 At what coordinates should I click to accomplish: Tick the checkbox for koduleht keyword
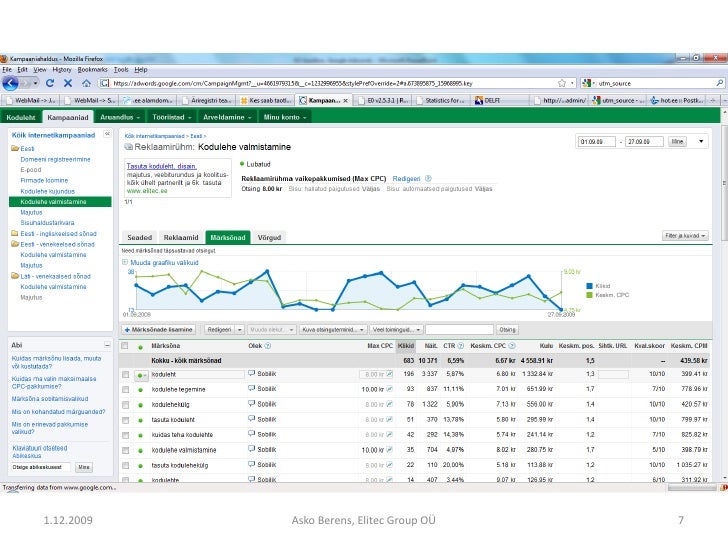click(126, 374)
